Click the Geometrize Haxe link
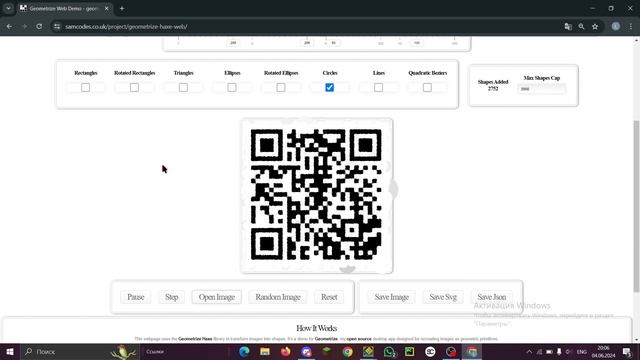 [x=195, y=339]
